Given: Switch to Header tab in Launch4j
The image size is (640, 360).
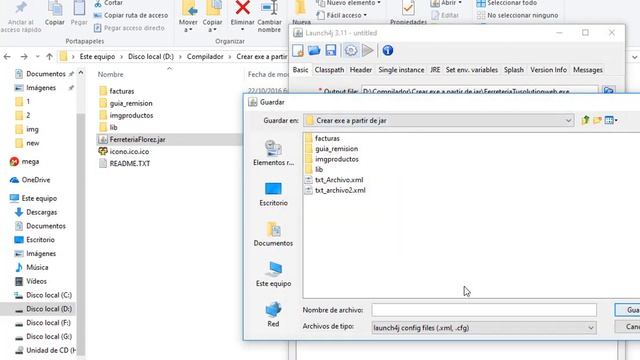Looking at the screenshot, I should [361, 70].
